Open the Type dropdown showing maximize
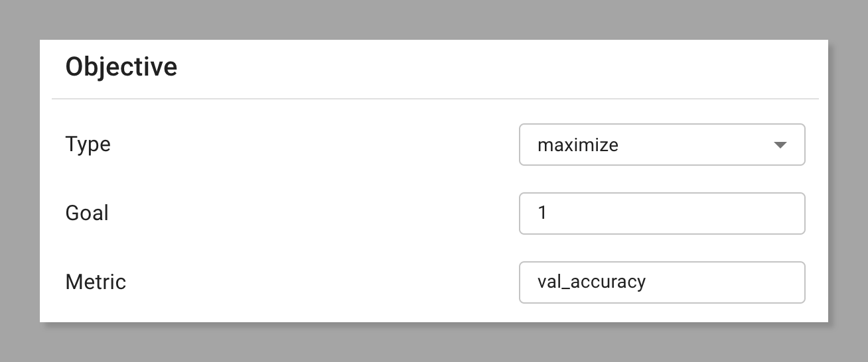This screenshot has height=362, width=868. pyautogui.click(x=662, y=145)
